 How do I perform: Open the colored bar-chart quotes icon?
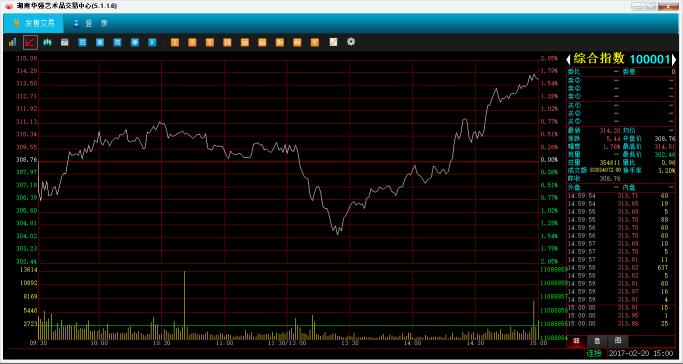pos(12,42)
